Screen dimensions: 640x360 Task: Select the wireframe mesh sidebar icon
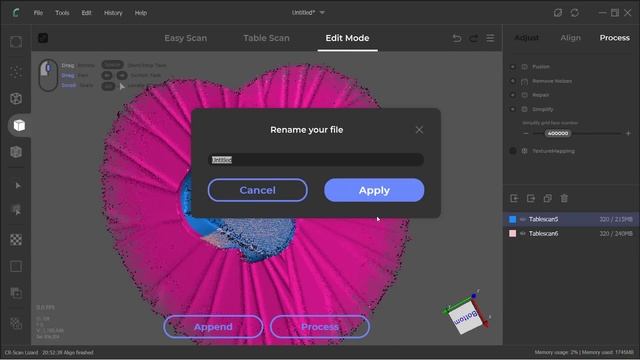point(16,98)
